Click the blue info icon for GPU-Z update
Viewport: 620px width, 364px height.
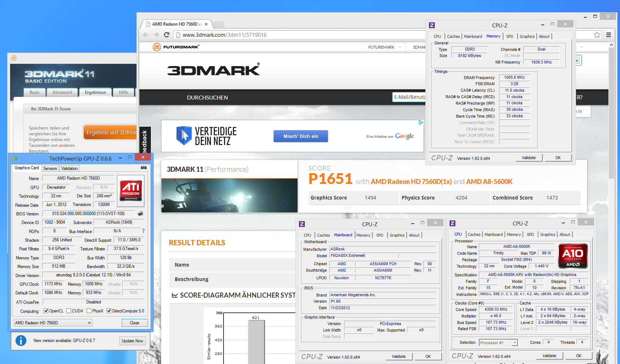21,341
